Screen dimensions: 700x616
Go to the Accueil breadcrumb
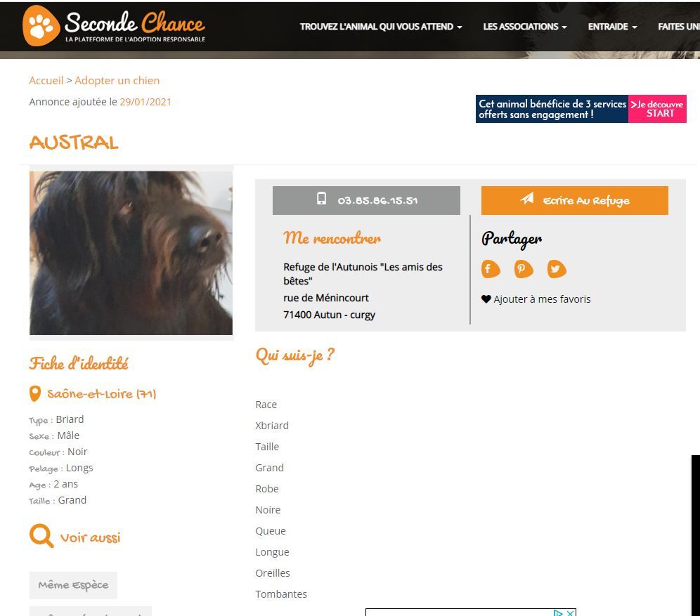point(46,81)
